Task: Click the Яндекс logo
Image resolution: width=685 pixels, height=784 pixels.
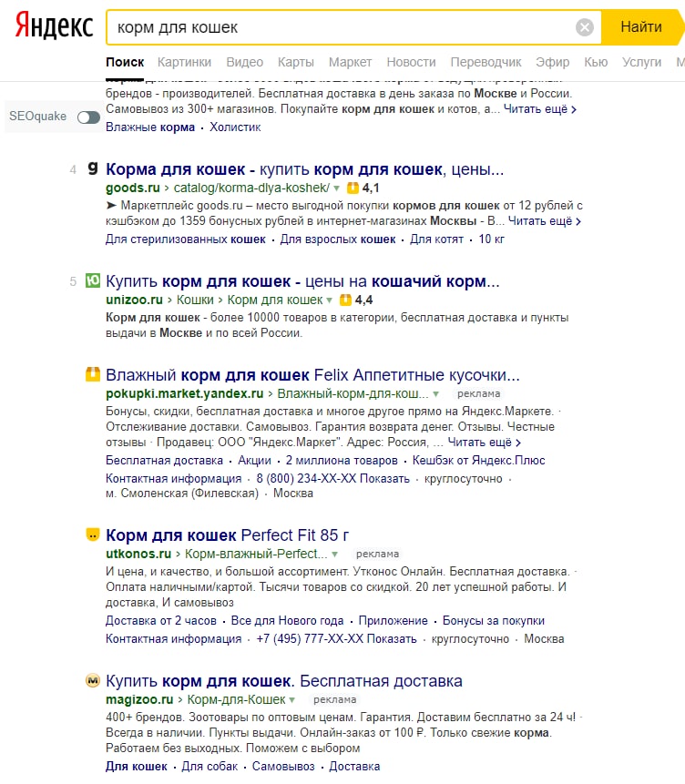Action: tap(54, 26)
